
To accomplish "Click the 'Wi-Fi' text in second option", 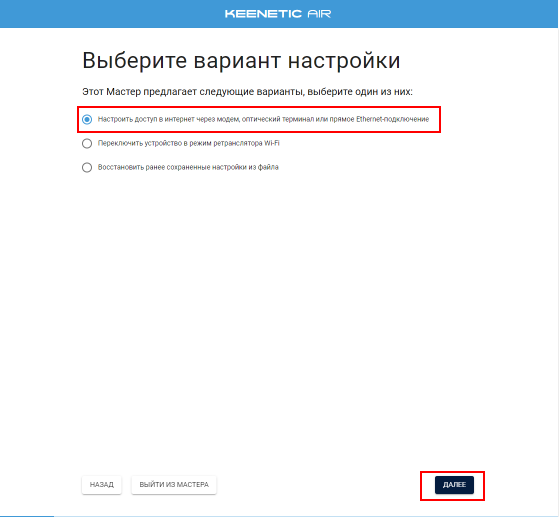I will pyautogui.click(x=272, y=143).
